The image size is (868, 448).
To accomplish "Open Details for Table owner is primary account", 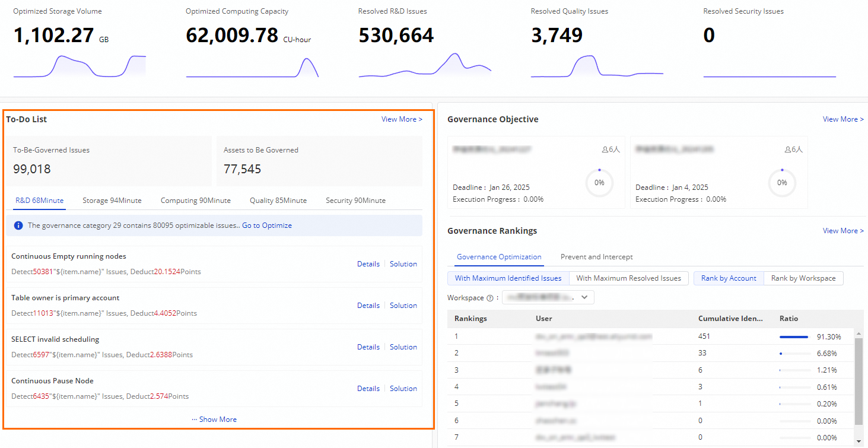I will click(x=368, y=306).
